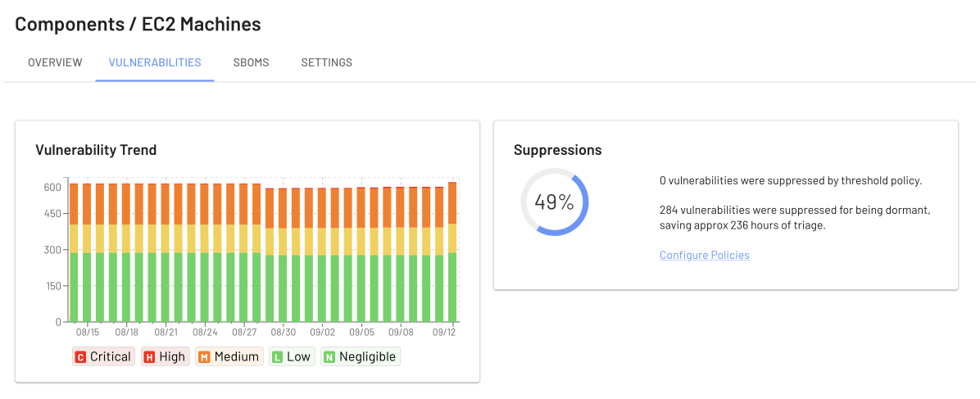This screenshot has width=980, height=399.
Task: Click the red H High badge icon
Action: tap(149, 357)
